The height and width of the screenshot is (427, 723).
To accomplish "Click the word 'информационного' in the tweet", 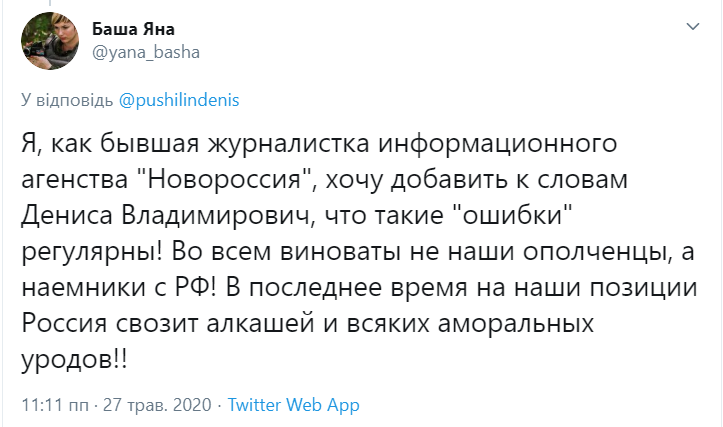I will [x=498, y=144].
